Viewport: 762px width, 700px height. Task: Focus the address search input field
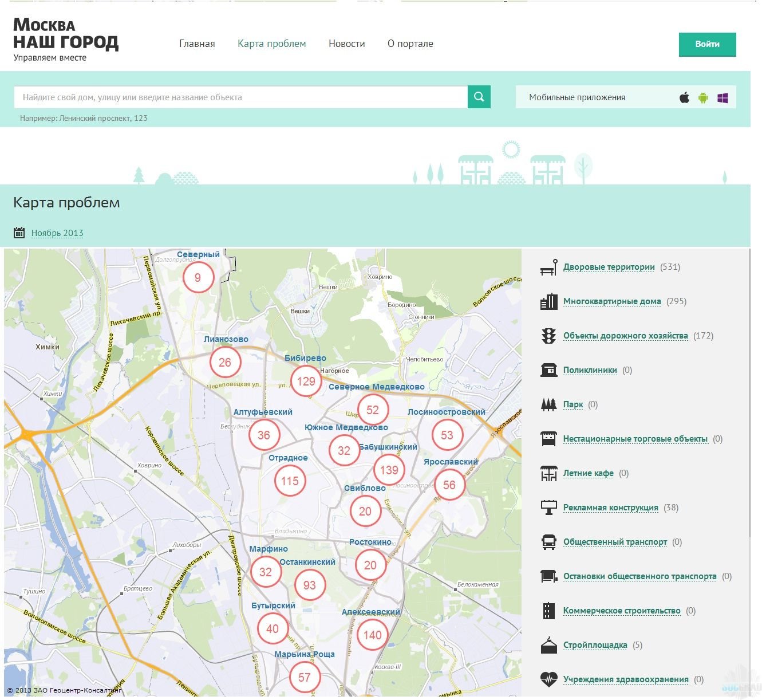tap(240, 97)
